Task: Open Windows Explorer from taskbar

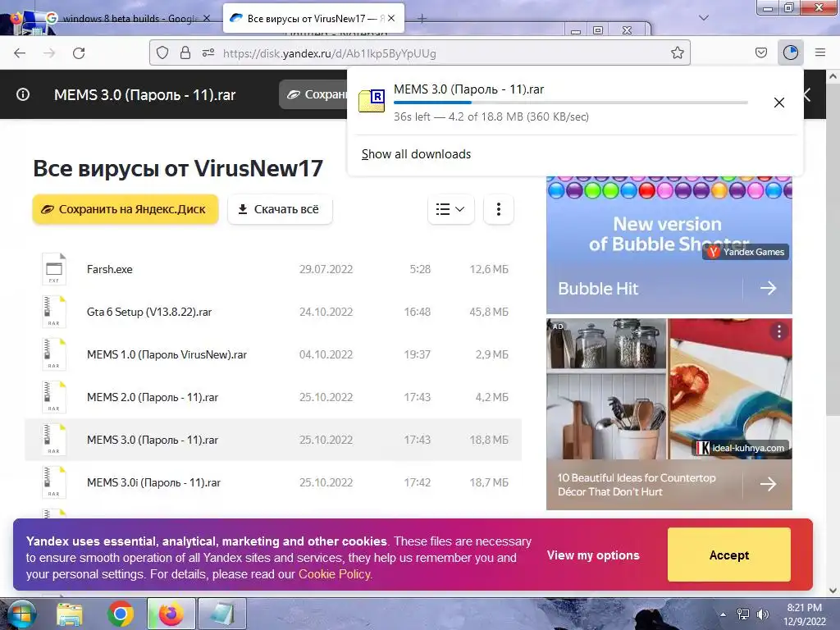Action: (x=70, y=614)
